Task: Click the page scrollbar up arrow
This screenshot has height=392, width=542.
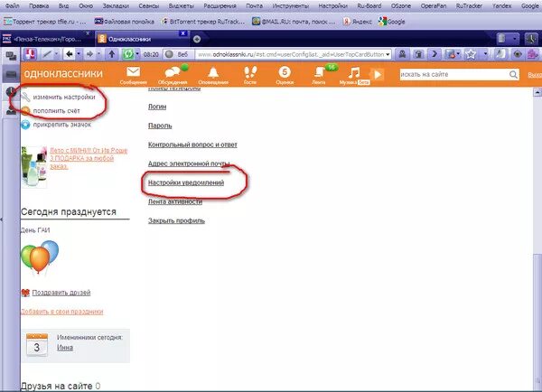Action: coord(537,92)
